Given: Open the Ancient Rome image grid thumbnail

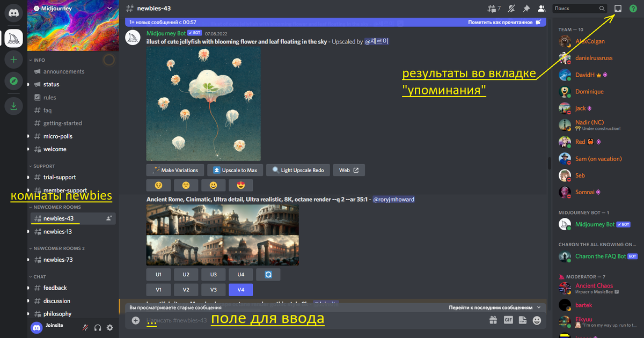Looking at the screenshot, I should (223, 235).
